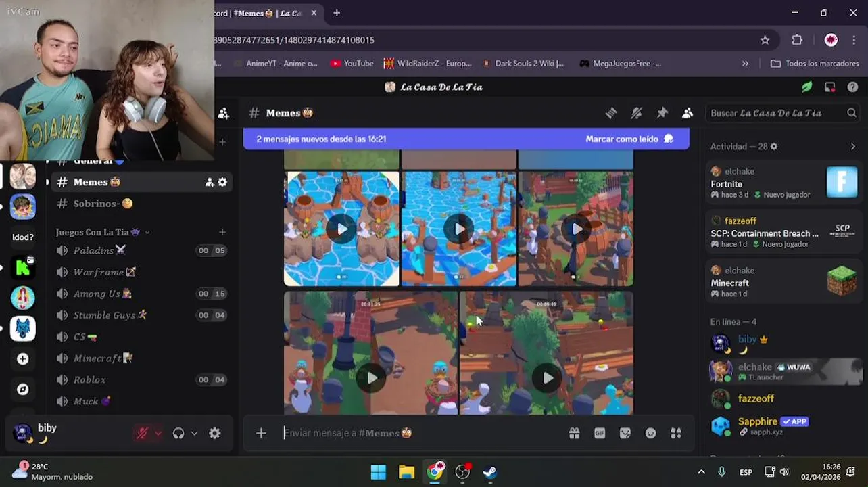The width and height of the screenshot is (868, 487).
Task: Toggle headphones deafen in user panel
Action: click(178, 434)
